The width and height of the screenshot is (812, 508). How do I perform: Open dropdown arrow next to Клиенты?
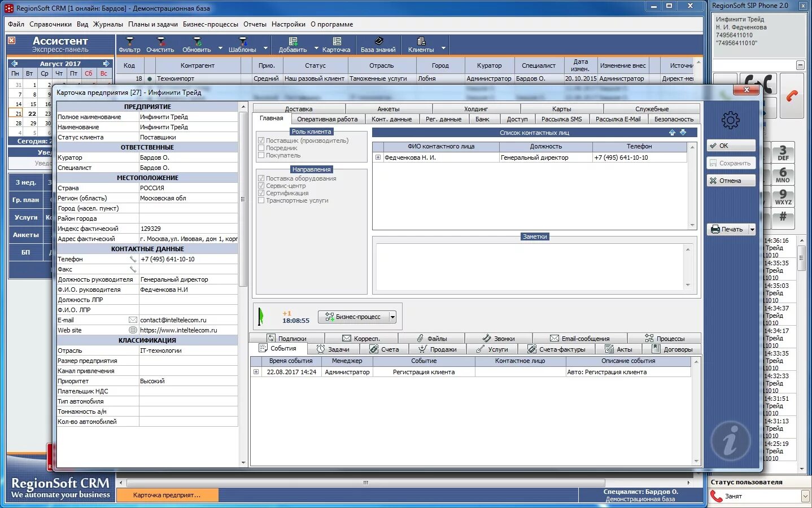[443, 49]
